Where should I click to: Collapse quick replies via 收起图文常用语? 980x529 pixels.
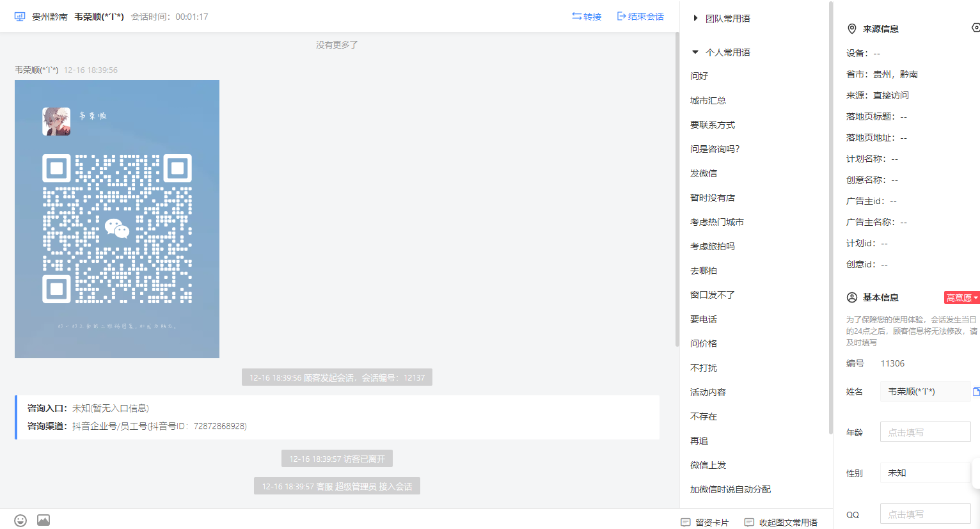[x=781, y=523]
